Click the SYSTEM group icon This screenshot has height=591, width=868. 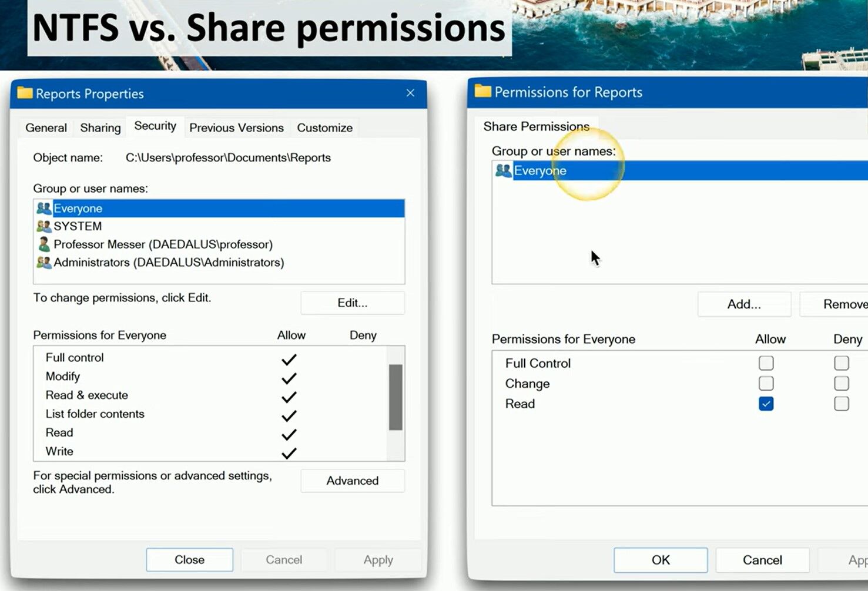pyautogui.click(x=44, y=227)
